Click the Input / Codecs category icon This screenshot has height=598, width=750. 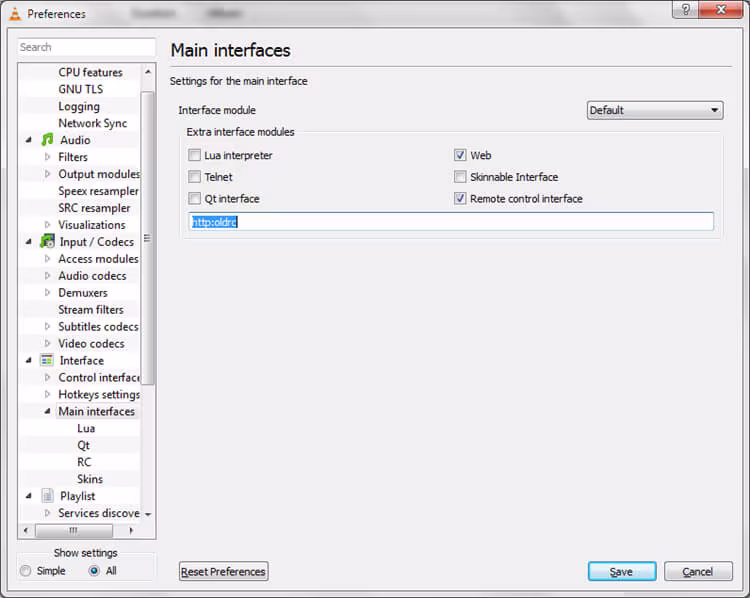click(x=47, y=241)
